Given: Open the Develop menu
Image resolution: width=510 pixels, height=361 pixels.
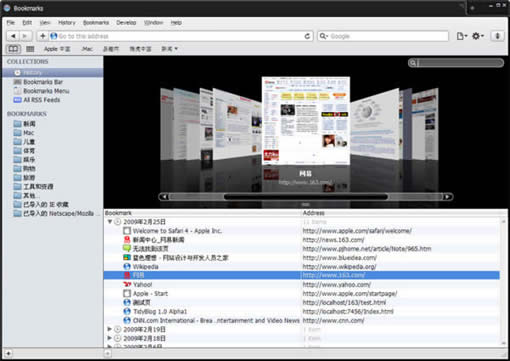Looking at the screenshot, I should pyautogui.click(x=126, y=23).
